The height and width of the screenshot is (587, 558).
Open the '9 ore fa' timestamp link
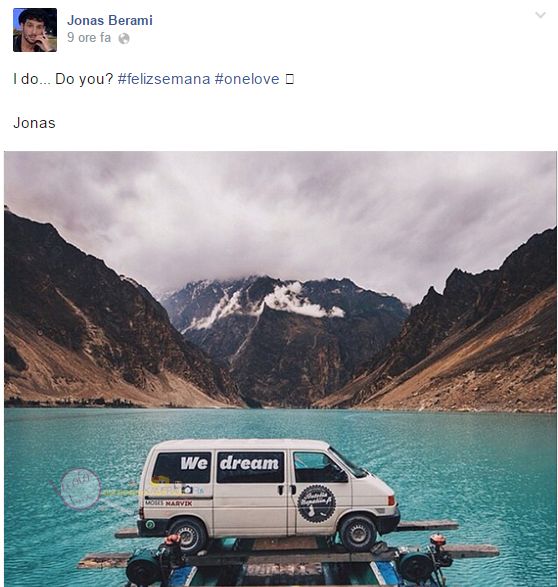click(89, 38)
